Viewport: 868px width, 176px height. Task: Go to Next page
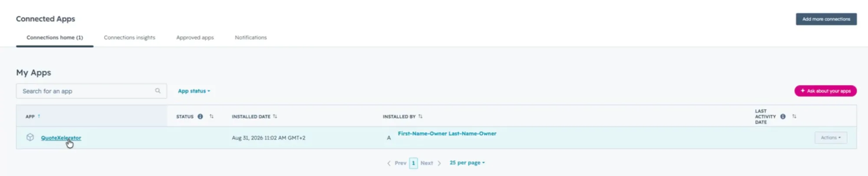[431, 163]
